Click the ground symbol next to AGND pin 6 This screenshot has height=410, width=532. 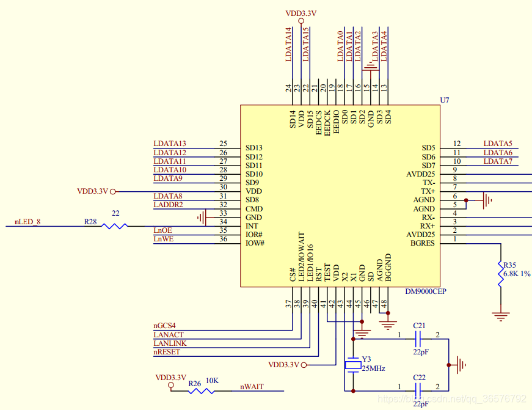click(487, 200)
